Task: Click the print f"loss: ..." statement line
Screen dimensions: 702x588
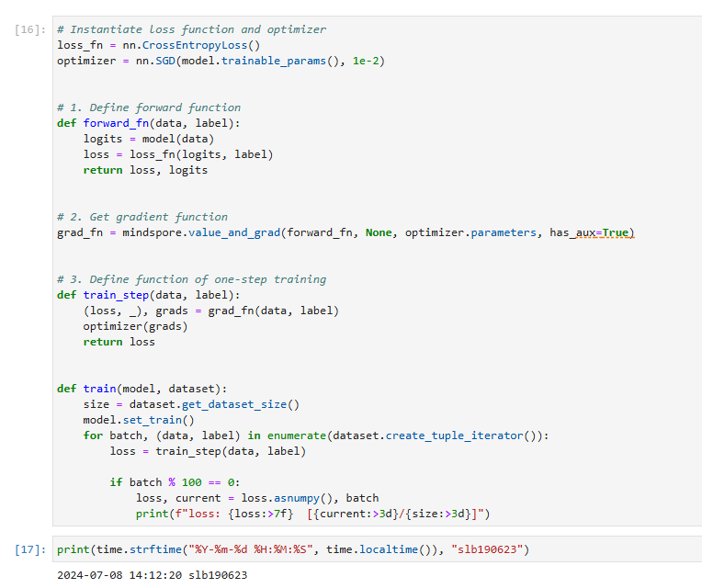Action: pyautogui.click(x=313, y=514)
